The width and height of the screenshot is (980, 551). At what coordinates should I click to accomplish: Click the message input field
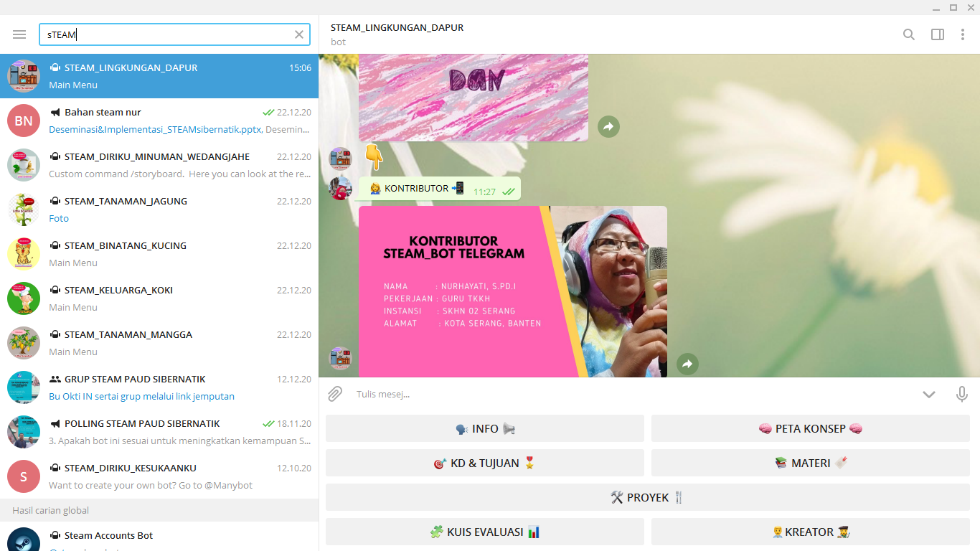[x=631, y=394]
